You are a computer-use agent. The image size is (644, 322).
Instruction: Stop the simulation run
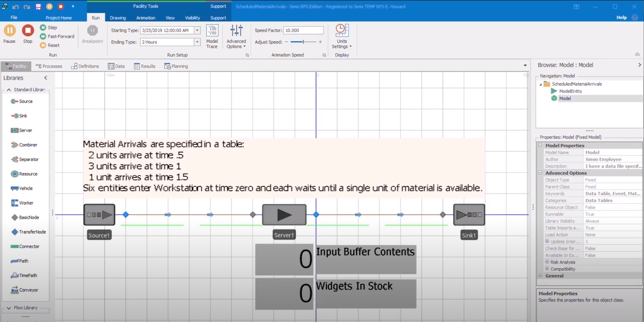[x=28, y=33]
